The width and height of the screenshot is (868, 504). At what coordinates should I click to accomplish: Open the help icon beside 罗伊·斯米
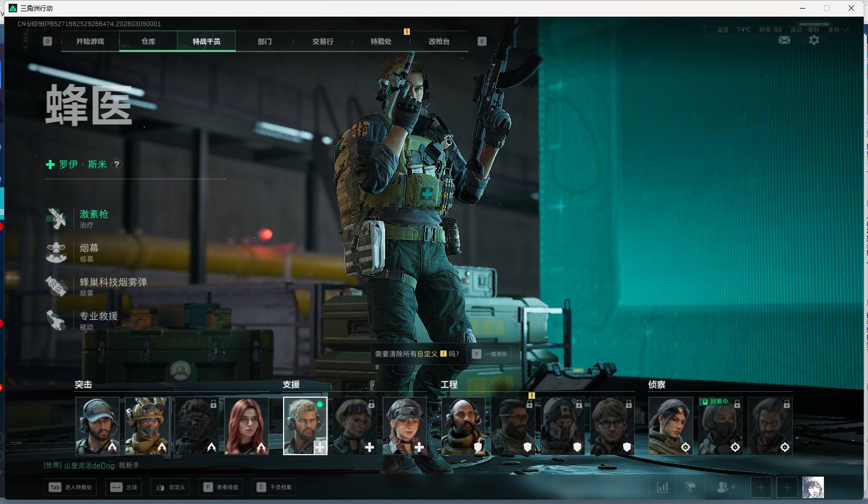[x=117, y=165]
